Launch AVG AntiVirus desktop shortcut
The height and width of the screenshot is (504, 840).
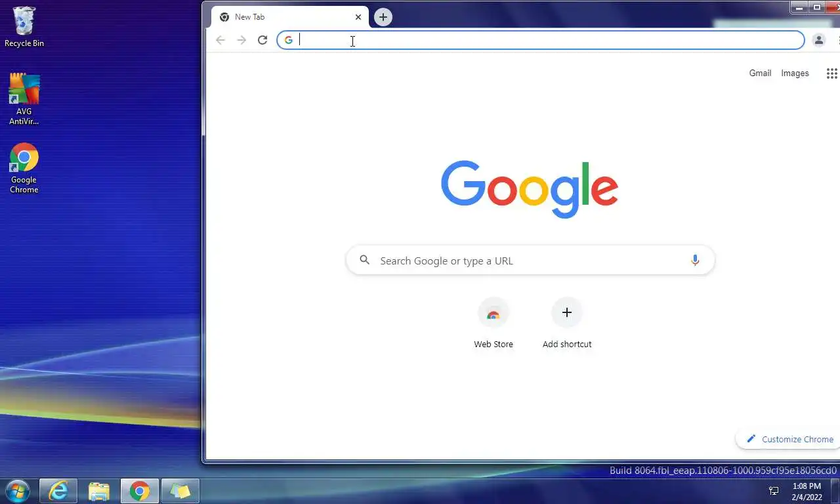click(x=24, y=98)
